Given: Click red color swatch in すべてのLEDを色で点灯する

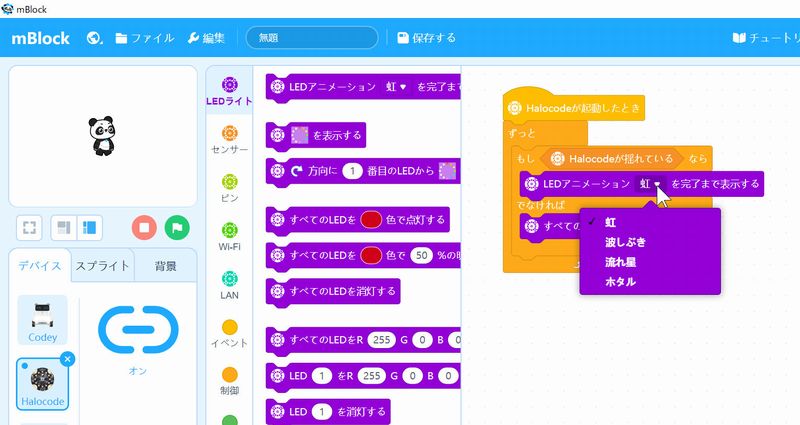Looking at the screenshot, I should (370, 218).
